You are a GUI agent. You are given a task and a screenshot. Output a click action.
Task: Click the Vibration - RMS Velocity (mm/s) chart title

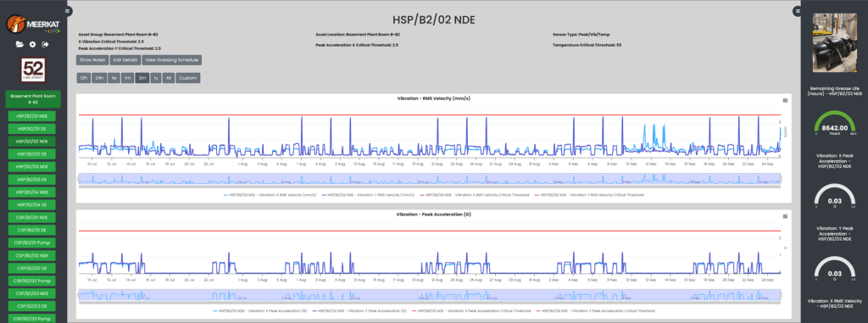point(433,97)
